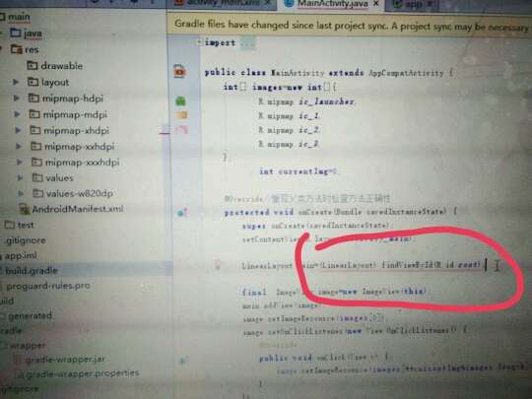Click the red error stripe marker
532x399 pixels.
(x=165, y=133)
